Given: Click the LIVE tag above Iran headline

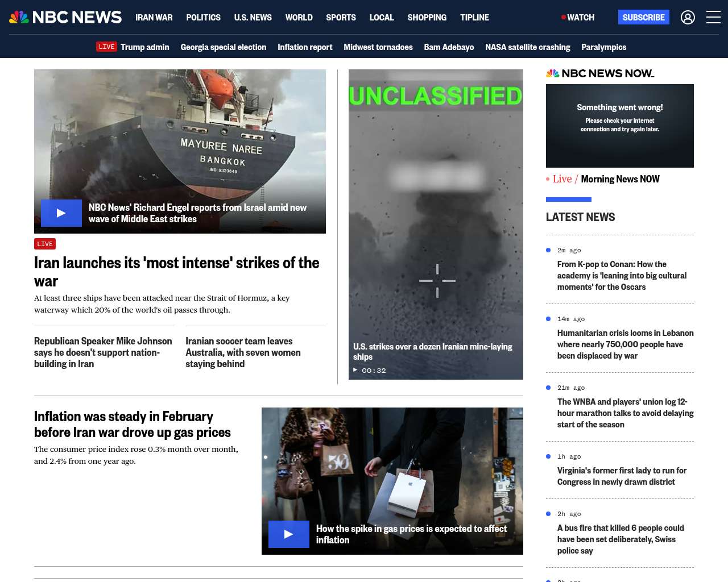Looking at the screenshot, I should coord(45,244).
